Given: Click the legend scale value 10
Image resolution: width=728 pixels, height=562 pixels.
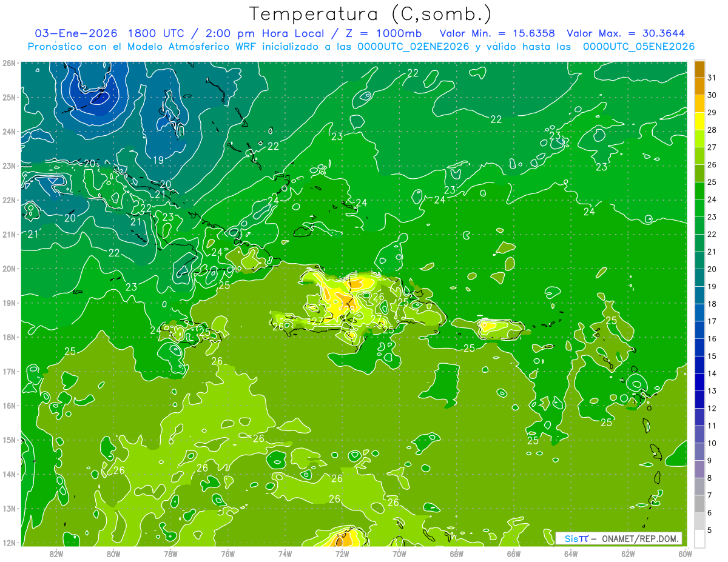Looking at the screenshot, I should 712,443.
